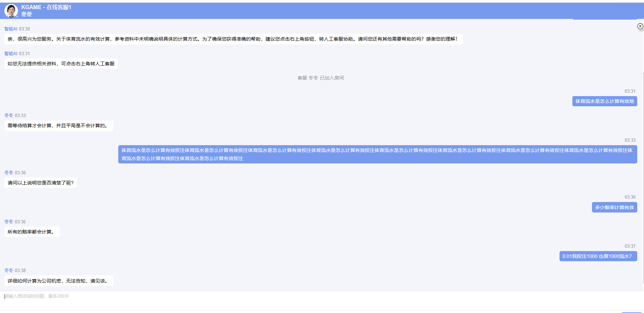
Task: Click the agent reply 所有的赔率都会计算
Action: pyautogui.click(x=31, y=232)
